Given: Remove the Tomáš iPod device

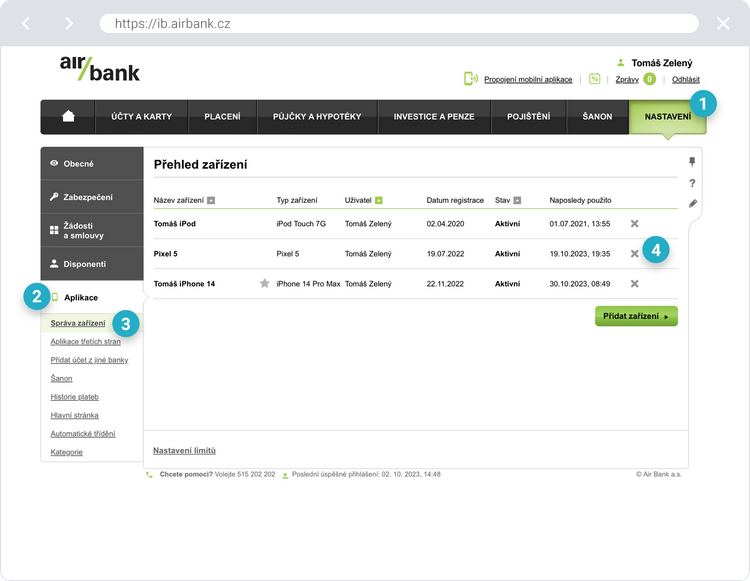Looking at the screenshot, I should (x=634, y=224).
